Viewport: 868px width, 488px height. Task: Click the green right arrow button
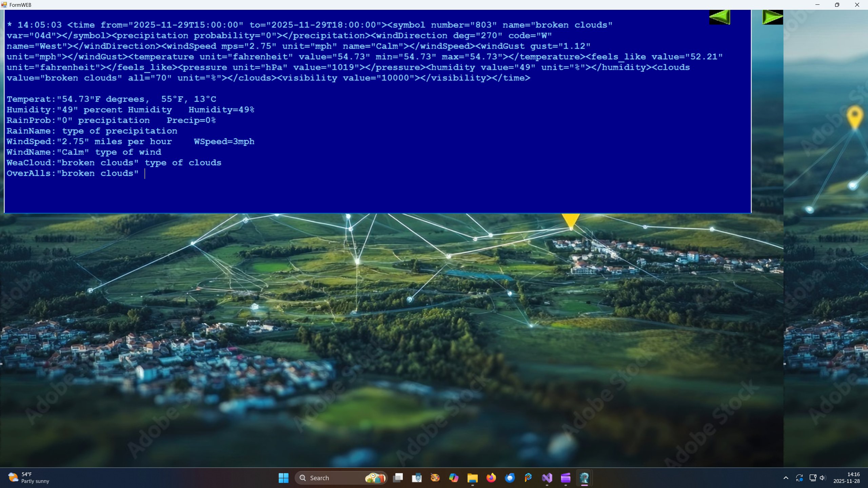(x=772, y=17)
